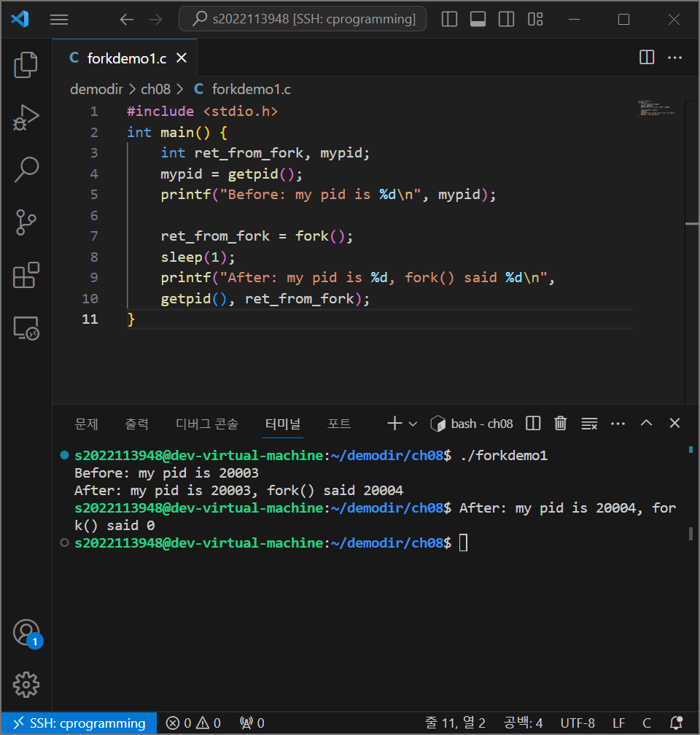Open customize layout options
The image size is (700, 735).
[x=535, y=19]
